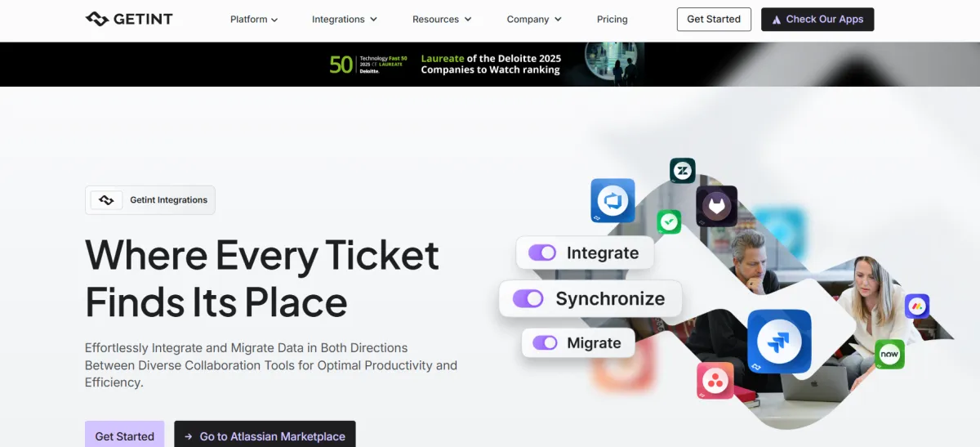980x447 pixels.
Task: Click the Azure DevOps integration icon
Action: pyautogui.click(x=612, y=200)
